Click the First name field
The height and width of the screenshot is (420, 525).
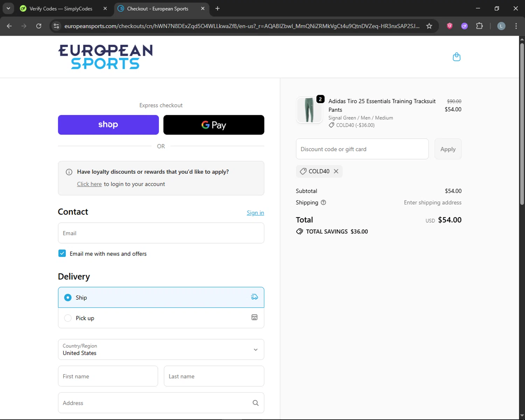pyautogui.click(x=108, y=376)
